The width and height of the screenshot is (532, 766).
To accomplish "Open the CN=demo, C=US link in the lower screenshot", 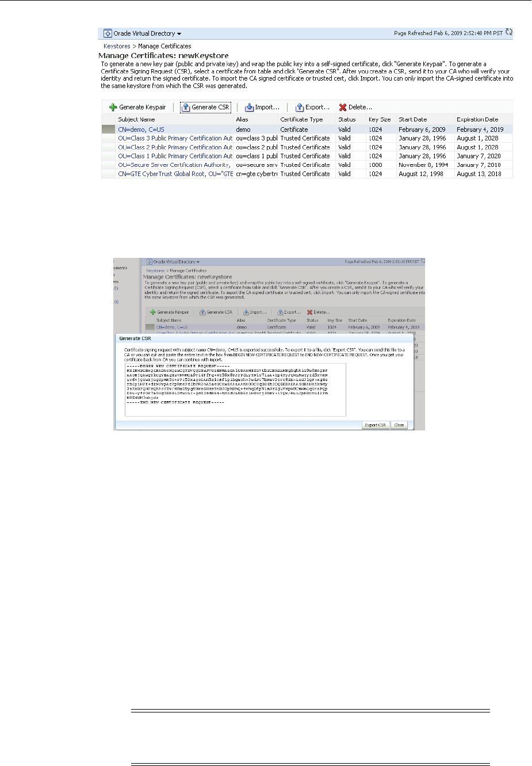I will coord(172,327).
